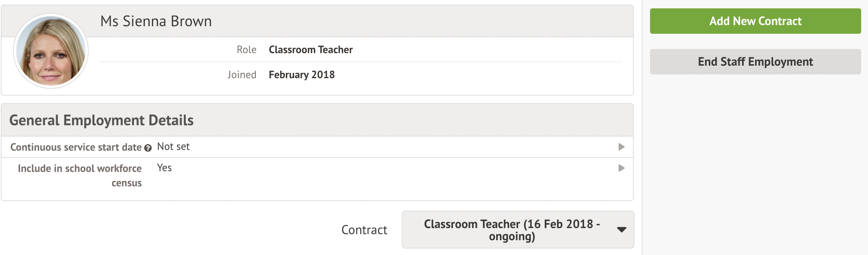Click the Continuous service start date label
The width and height of the screenshot is (868, 255).
pyautogui.click(x=76, y=147)
